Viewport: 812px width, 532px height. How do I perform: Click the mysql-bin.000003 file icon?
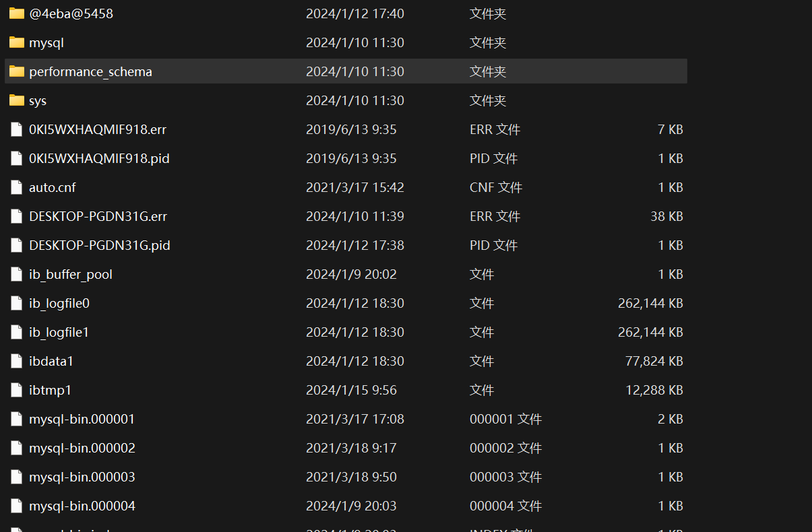tap(17, 477)
